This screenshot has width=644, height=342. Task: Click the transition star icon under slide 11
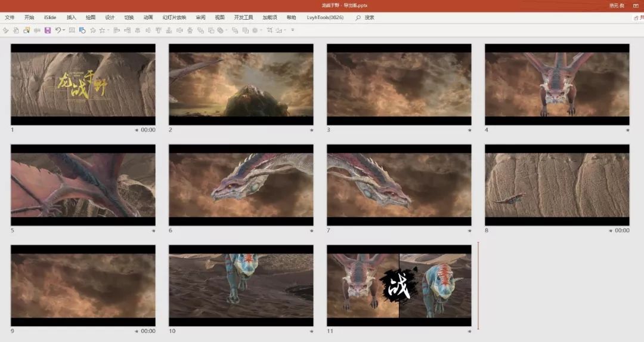[469, 331]
